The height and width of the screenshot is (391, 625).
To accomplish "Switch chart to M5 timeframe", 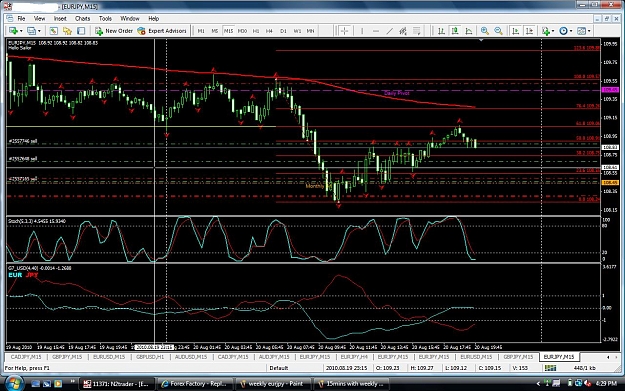I will 214,31.
